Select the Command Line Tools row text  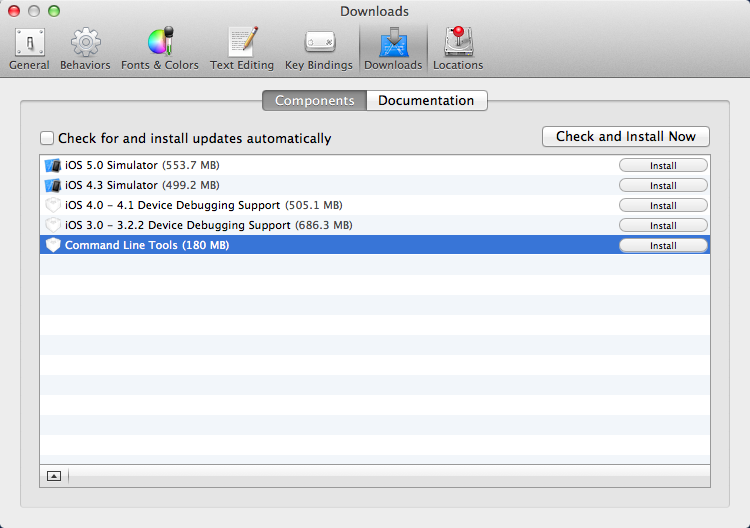pyautogui.click(x=147, y=245)
